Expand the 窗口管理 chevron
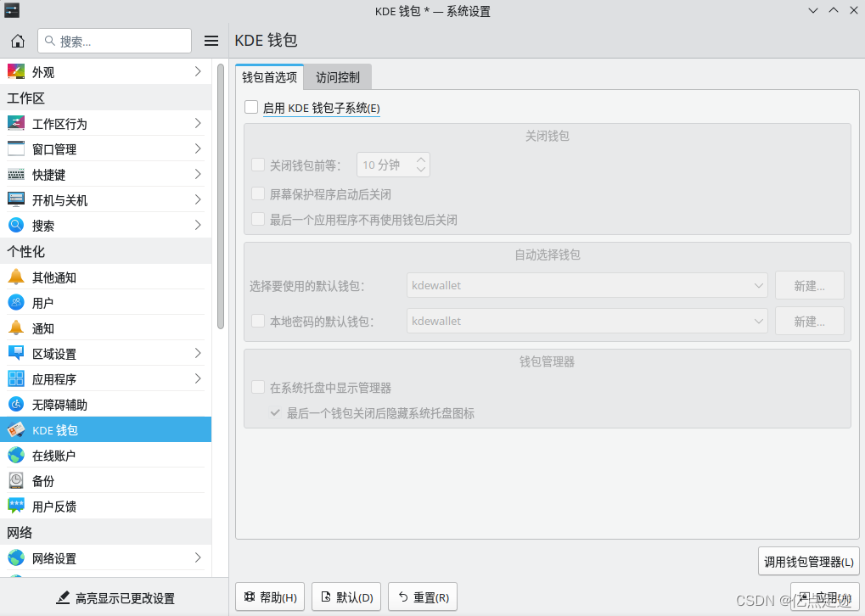The height and width of the screenshot is (616, 865). pyautogui.click(x=198, y=148)
